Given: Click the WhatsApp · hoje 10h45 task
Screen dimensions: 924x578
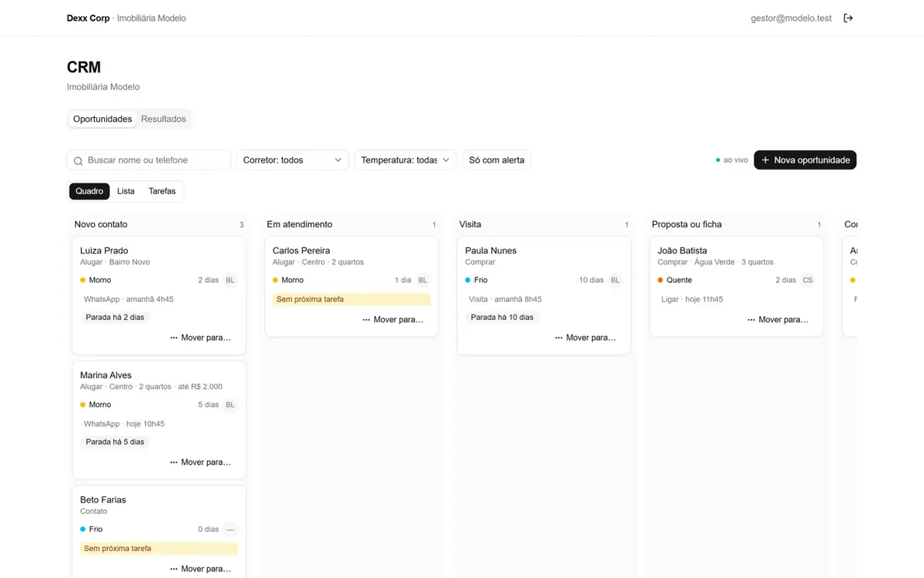Looking at the screenshot, I should pyautogui.click(x=124, y=424).
